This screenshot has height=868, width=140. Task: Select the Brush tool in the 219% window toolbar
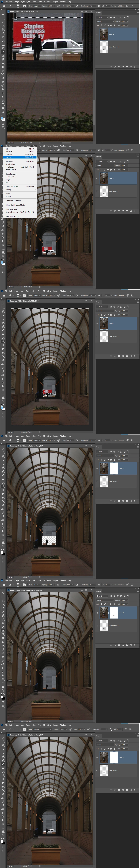click(x=3, y=41)
